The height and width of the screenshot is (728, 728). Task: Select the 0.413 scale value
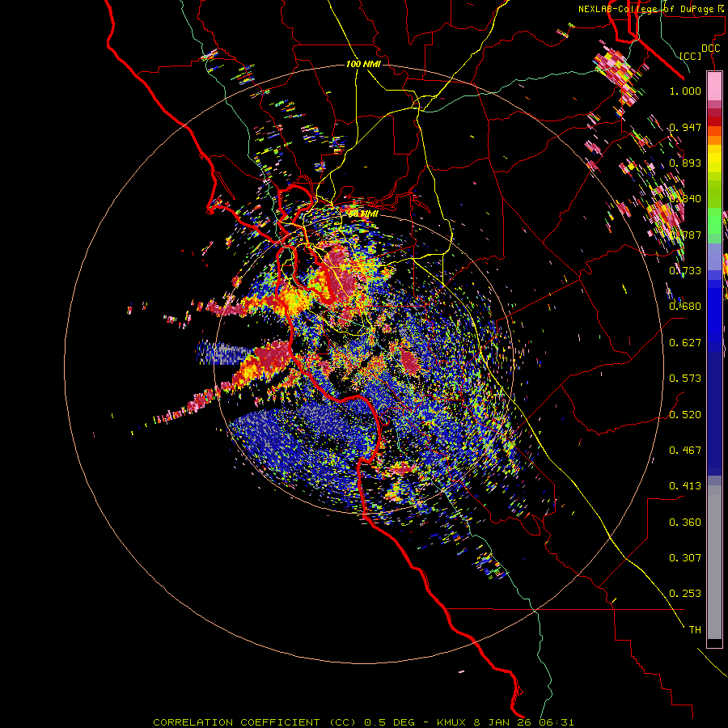click(x=685, y=485)
